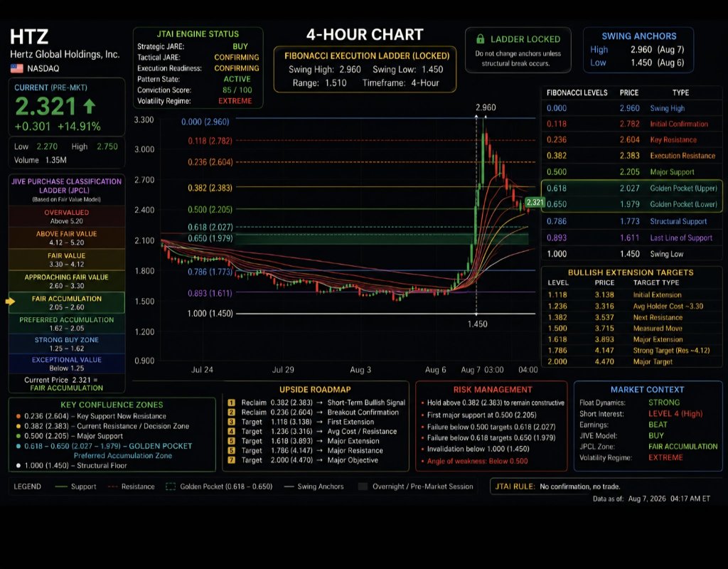Viewport: 728px width, 569px height.
Task: Click the 0.650 Golden Pocket (Lower) row
Action: click(632, 204)
